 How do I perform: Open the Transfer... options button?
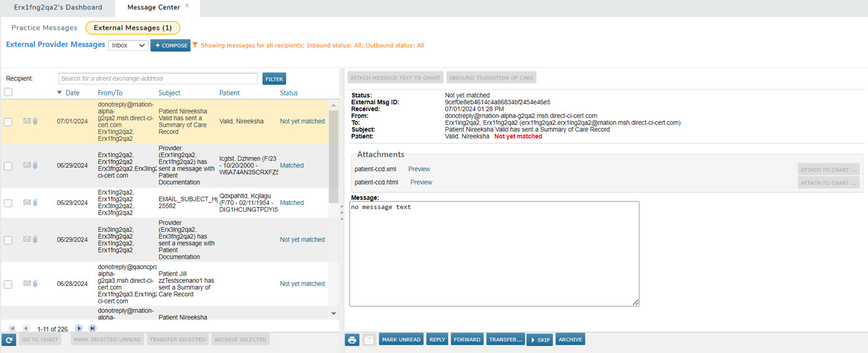[x=505, y=340]
